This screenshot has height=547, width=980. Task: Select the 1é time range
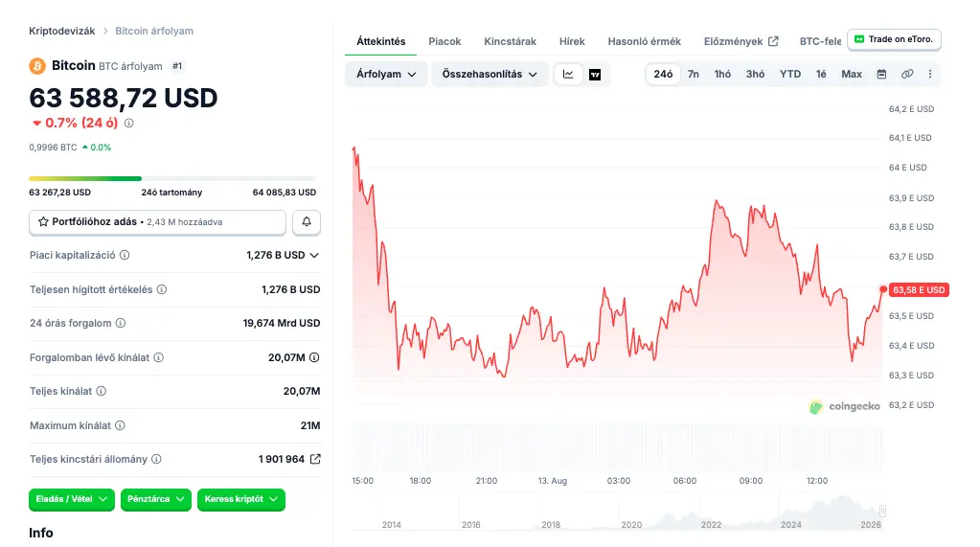(x=821, y=75)
